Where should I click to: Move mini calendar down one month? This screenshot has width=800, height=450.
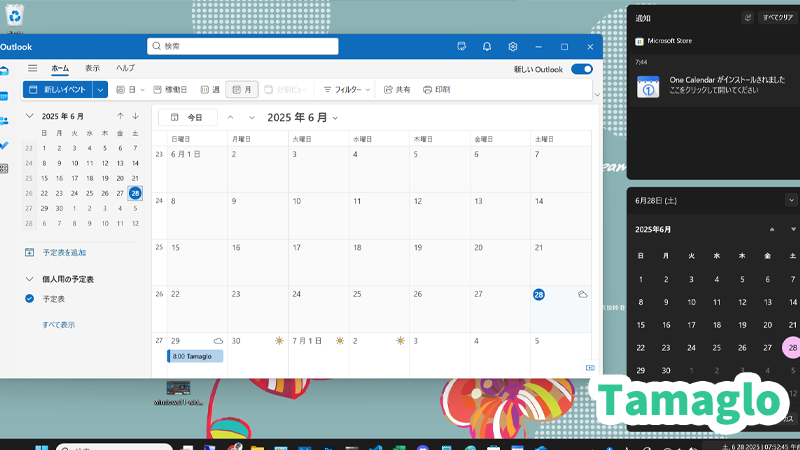(x=135, y=116)
